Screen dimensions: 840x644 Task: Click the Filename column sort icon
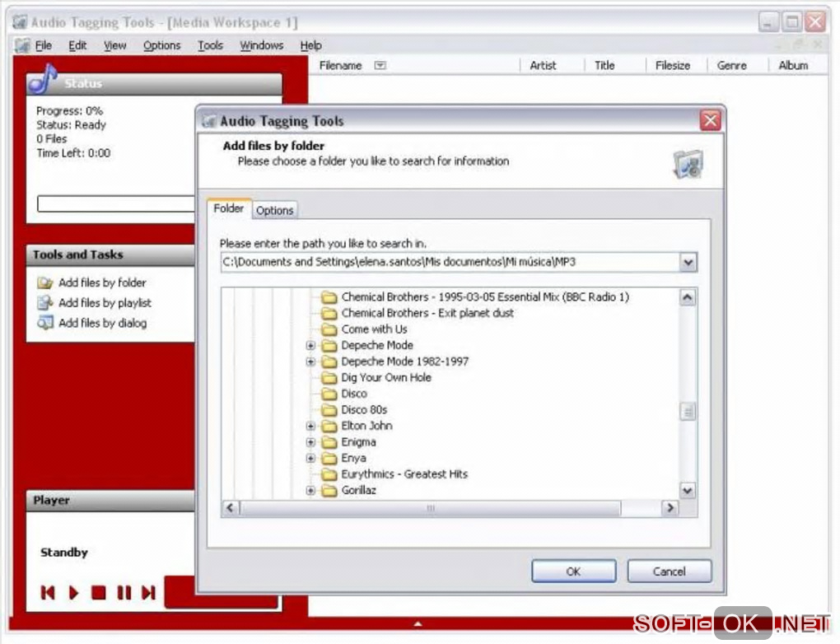380,65
